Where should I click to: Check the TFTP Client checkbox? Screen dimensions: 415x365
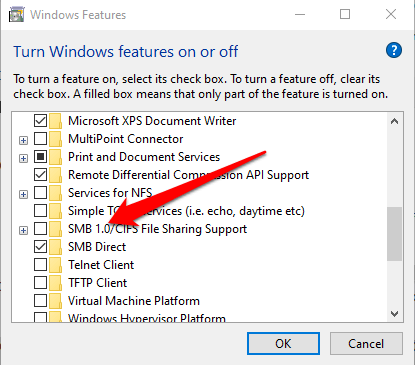click(40, 283)
